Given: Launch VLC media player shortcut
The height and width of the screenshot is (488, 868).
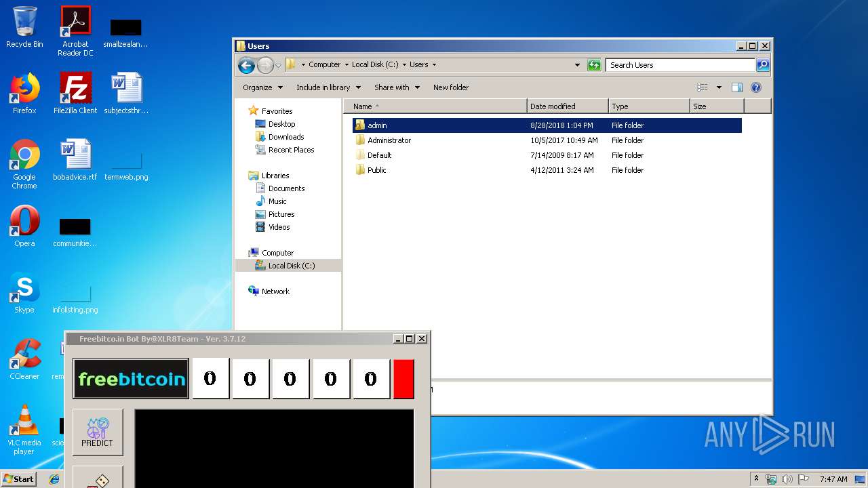Looking at the screenshot, I should (x=24, y=430).
